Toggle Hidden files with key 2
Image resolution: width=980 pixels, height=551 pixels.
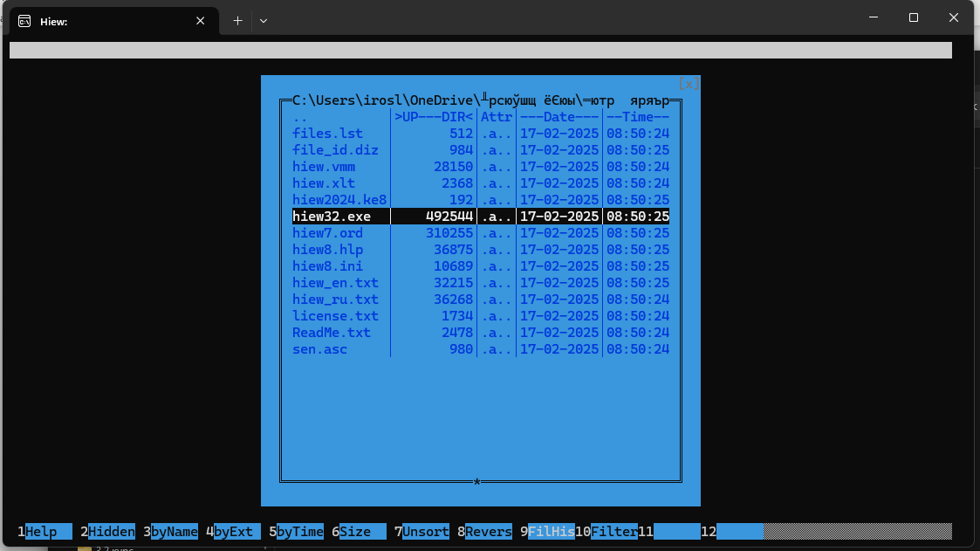(x=107, y=532)
